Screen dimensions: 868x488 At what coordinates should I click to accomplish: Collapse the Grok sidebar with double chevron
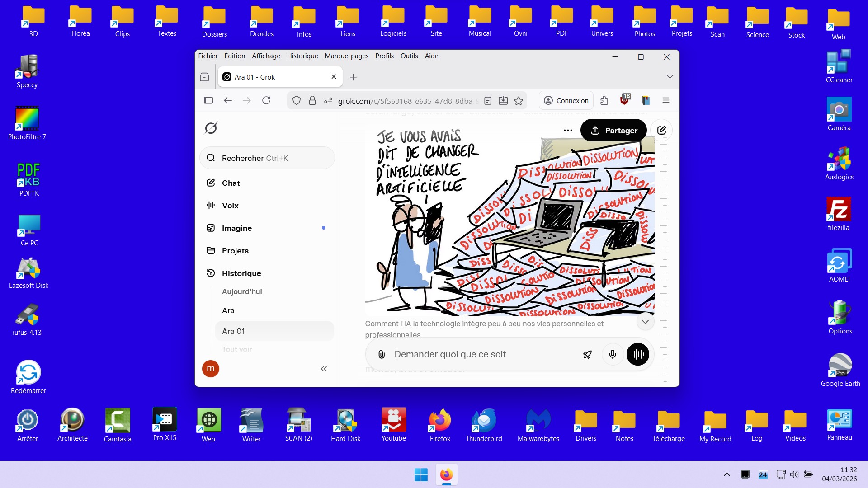click(x=324, y=369)
